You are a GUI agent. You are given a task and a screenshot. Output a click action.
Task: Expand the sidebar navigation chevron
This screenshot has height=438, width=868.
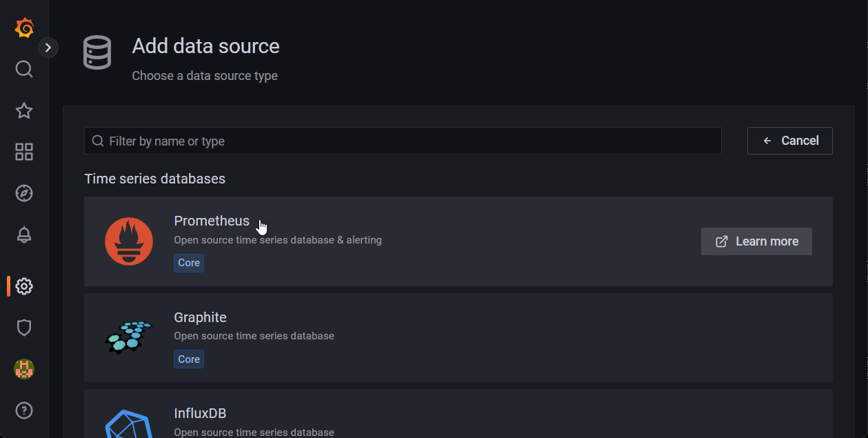(x=48, y=48)
